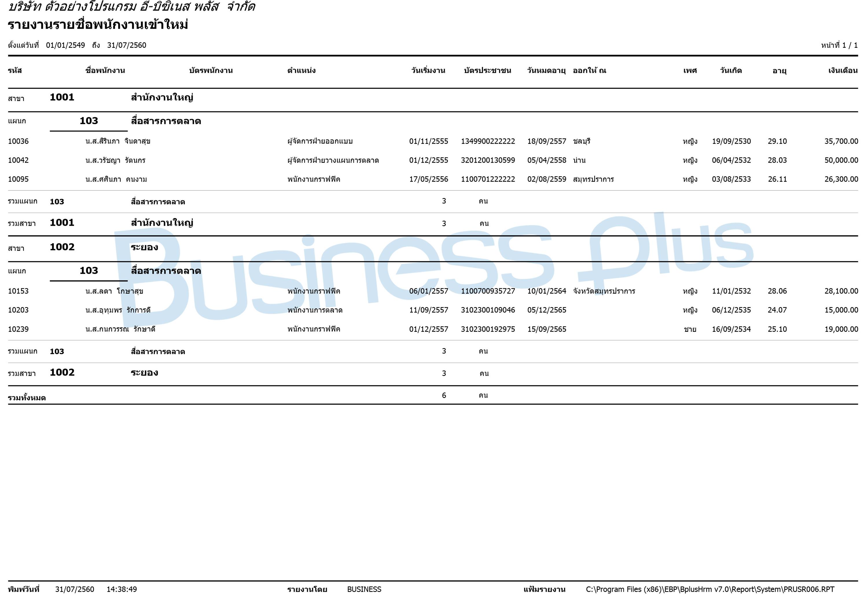Click age value 24.07
The height and width of the screenshot is (595, 868).
tap(777, 310)
